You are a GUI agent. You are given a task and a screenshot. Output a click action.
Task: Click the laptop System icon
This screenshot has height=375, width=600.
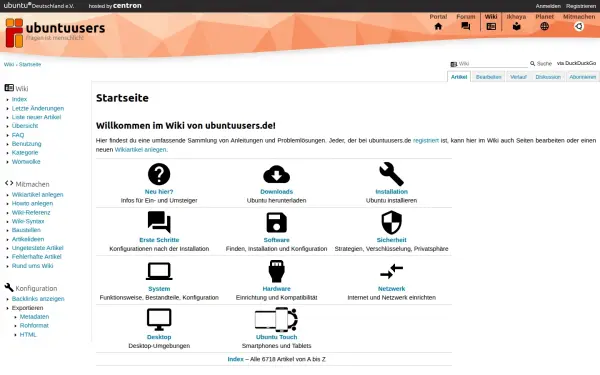159,271
